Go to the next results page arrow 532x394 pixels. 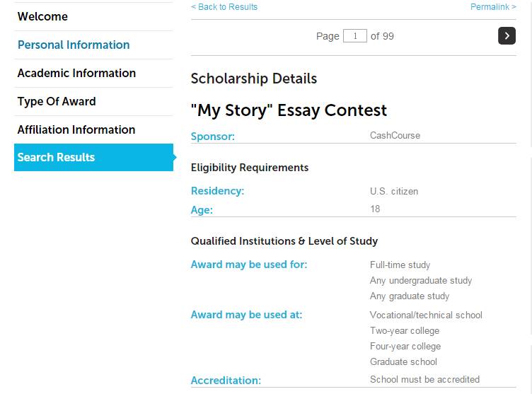[x=507, y=35]
